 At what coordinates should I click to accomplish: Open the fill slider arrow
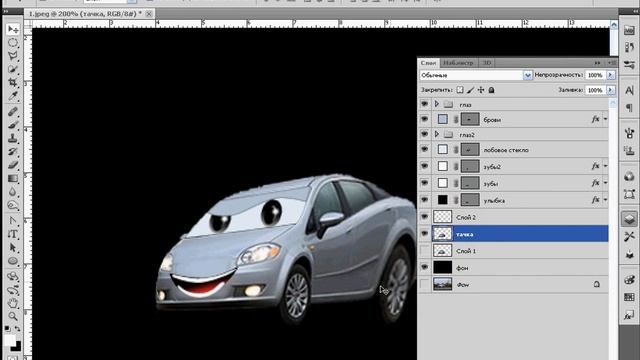pyautogui.click(x=611, y=90)
